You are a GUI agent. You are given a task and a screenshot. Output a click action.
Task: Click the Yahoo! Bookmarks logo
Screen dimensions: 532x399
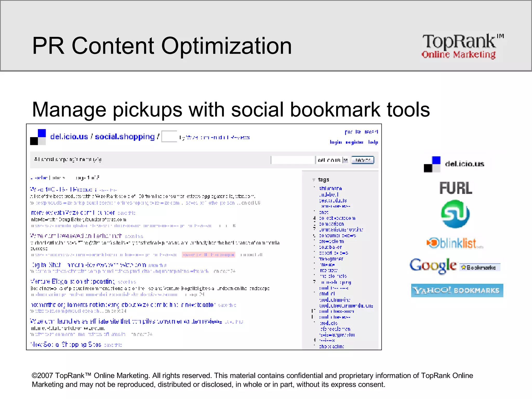tap(457, 290)
